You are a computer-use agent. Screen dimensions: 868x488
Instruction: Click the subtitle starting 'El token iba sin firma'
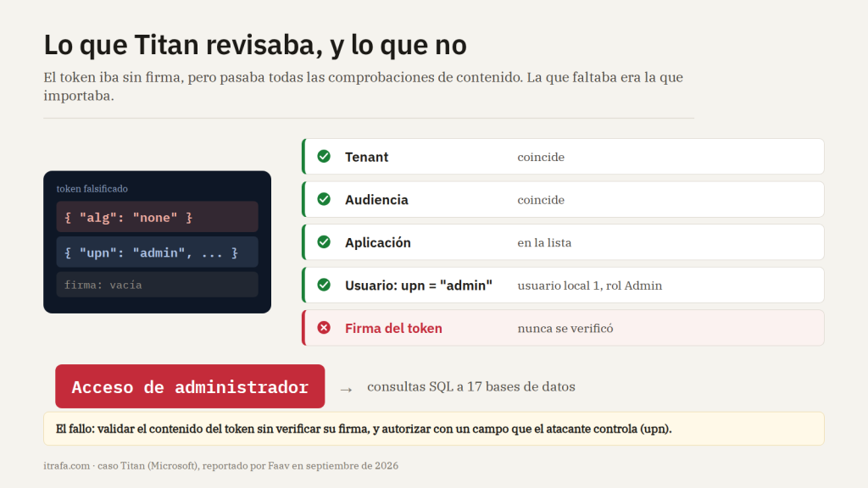363,86
